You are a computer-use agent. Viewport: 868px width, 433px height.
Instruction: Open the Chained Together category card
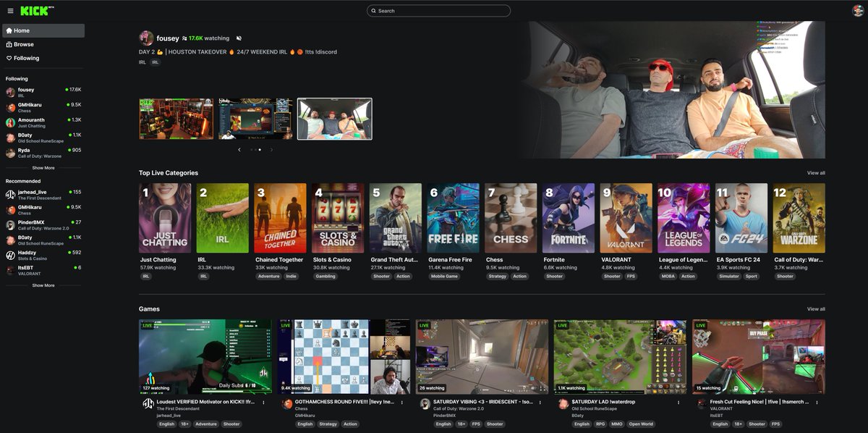pos(281,218)
